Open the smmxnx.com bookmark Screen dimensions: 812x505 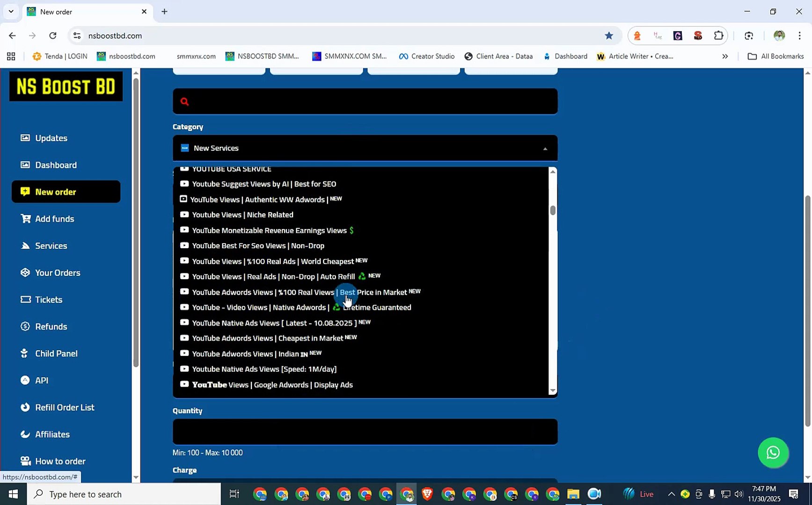pyautogui.click(x=196, y=57)
